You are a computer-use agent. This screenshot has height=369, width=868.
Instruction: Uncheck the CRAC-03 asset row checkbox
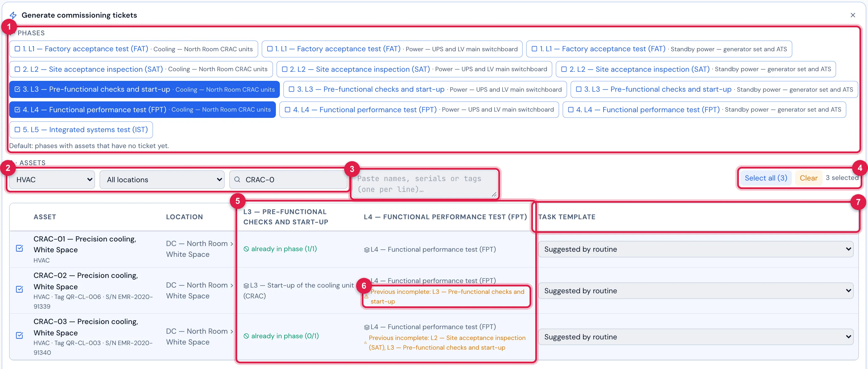click(20, 335)
